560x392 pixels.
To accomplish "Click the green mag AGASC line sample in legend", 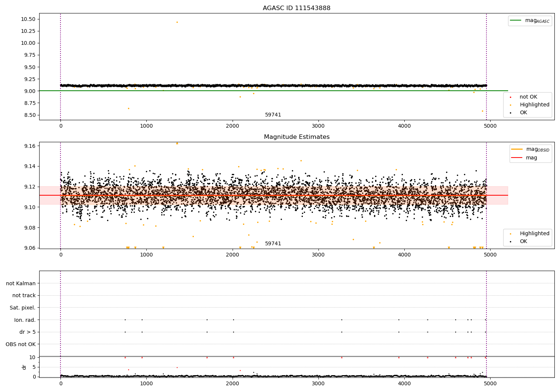I will tap(516, 21).
